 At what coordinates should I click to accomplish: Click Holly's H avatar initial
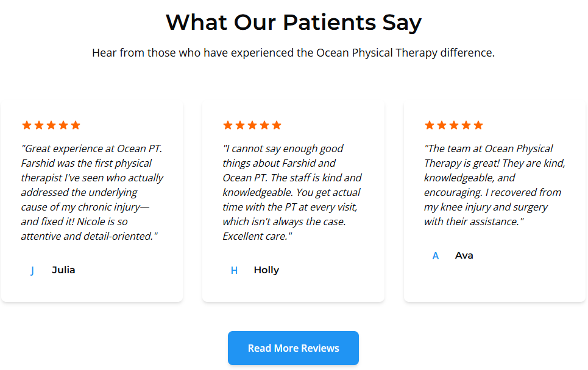[x=234, y=270]
